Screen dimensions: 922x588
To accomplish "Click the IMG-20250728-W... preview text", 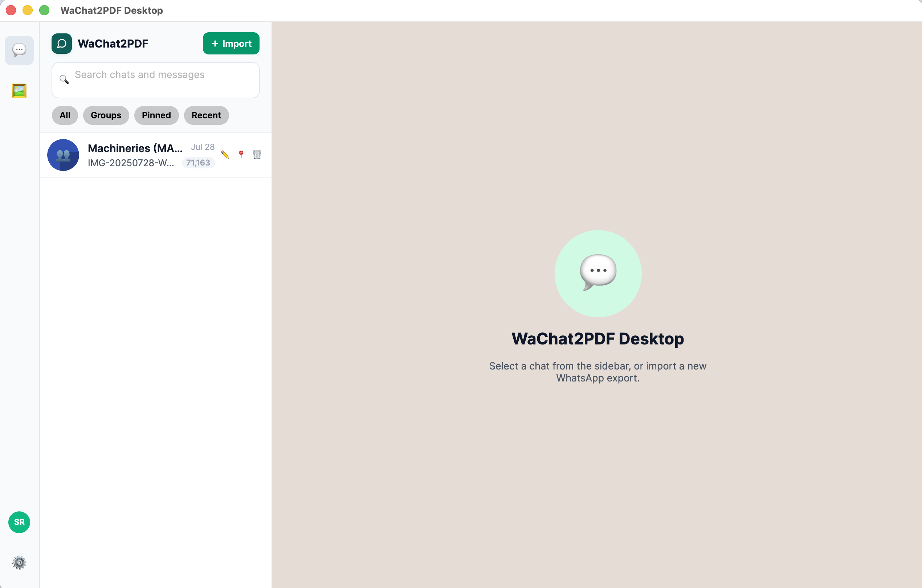I will (131, 163).
